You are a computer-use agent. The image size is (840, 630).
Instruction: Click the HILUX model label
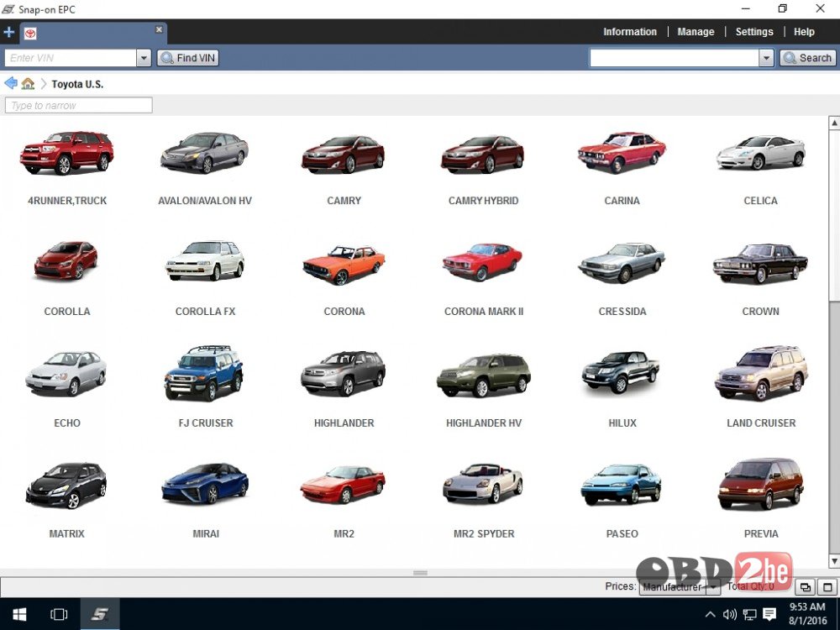(x=622, y=423)
